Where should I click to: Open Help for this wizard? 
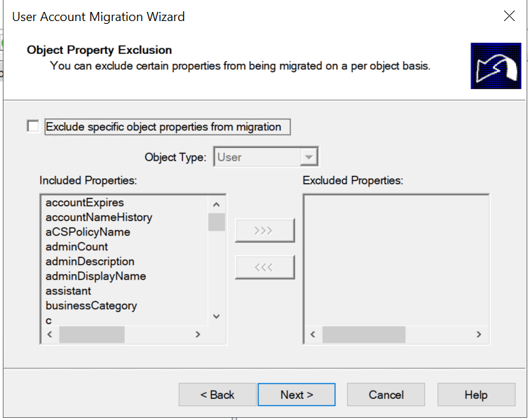tap(476, 394)
